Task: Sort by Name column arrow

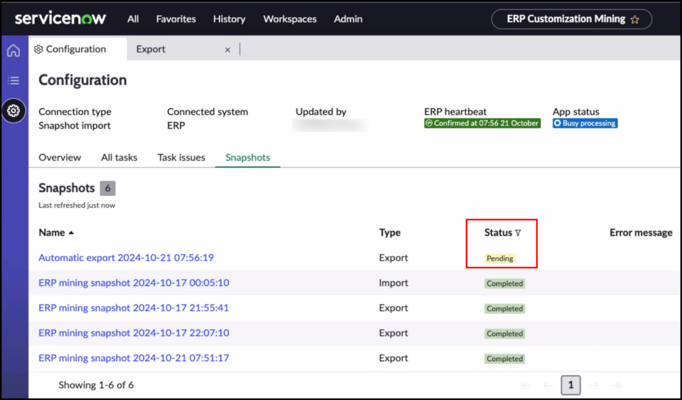Action: (x=71, y=233)
